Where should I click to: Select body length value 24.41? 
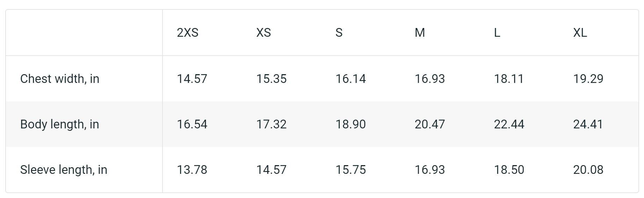click(x=588, y=124)
